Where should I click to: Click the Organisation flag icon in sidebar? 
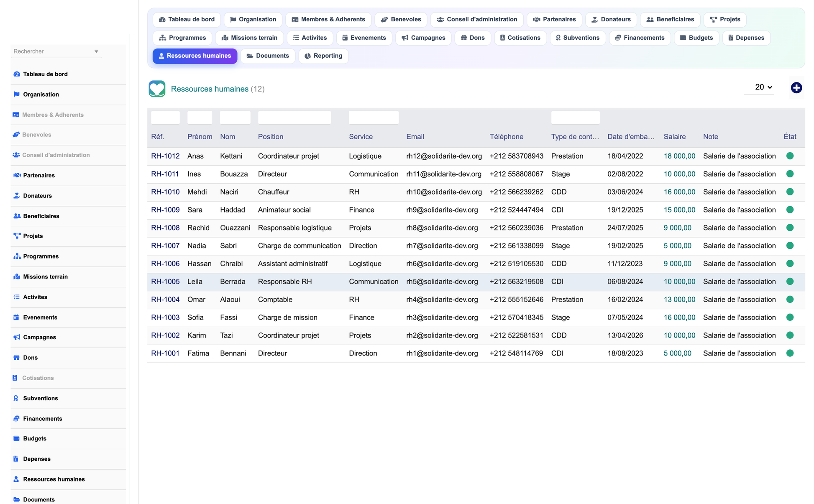pyautogui.click(x=17, y=95)
